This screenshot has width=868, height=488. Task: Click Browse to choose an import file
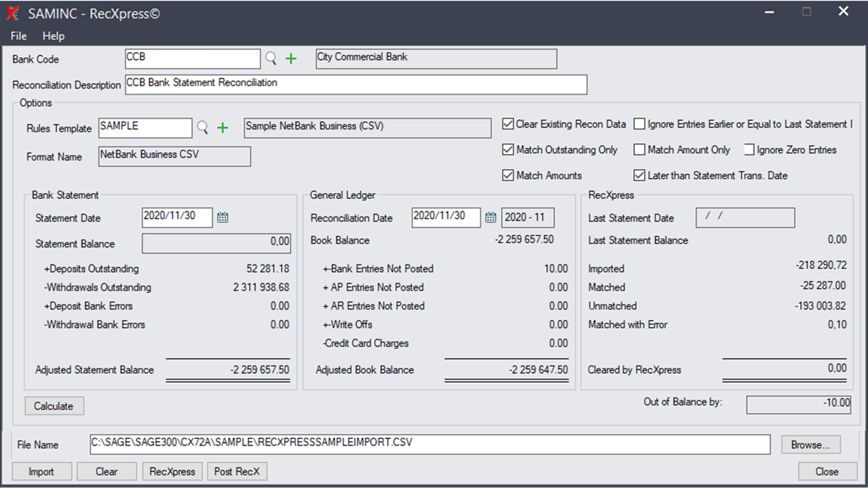[x=810, y=444]
